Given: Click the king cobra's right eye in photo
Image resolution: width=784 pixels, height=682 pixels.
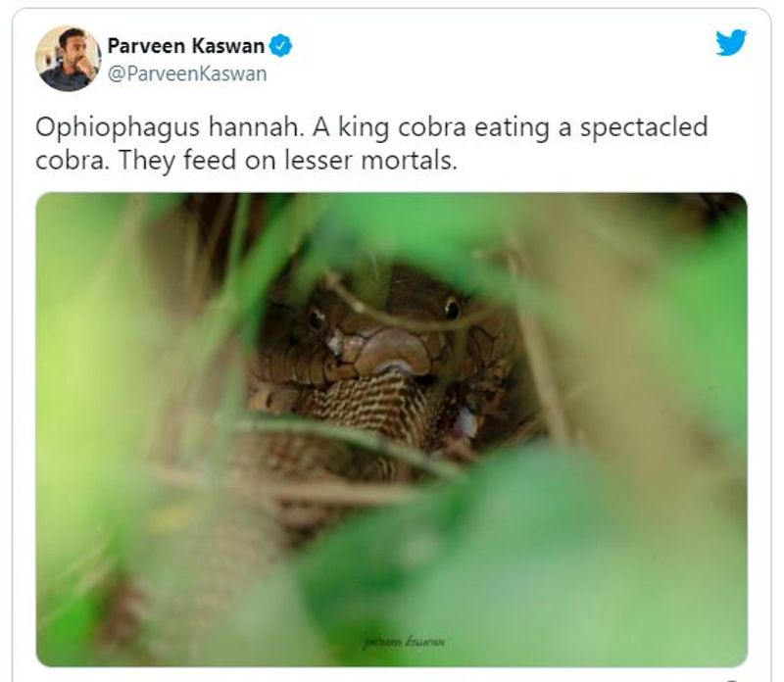Looking at the screenshot, I should click(452, 308).
